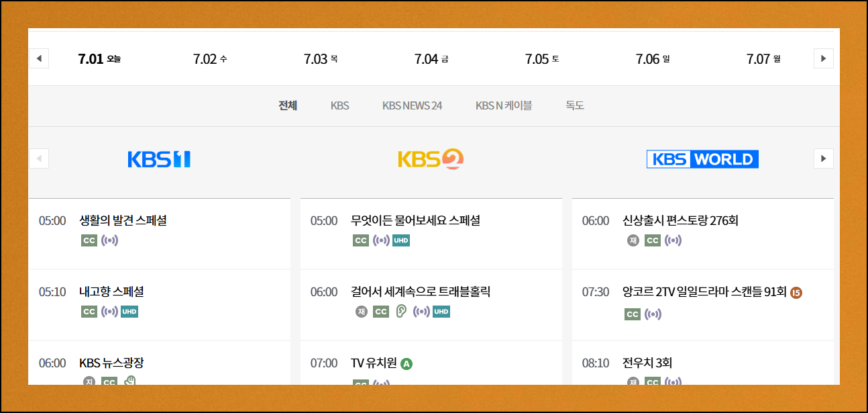The image size is (868, 413).
Task: Switch to KBS NEWS 24 filter
Action: [x=413, y=105]
